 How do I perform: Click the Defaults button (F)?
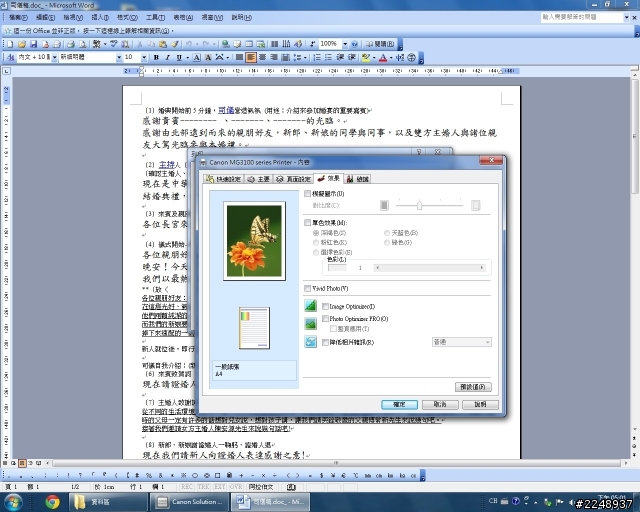(x=473, y=387)
